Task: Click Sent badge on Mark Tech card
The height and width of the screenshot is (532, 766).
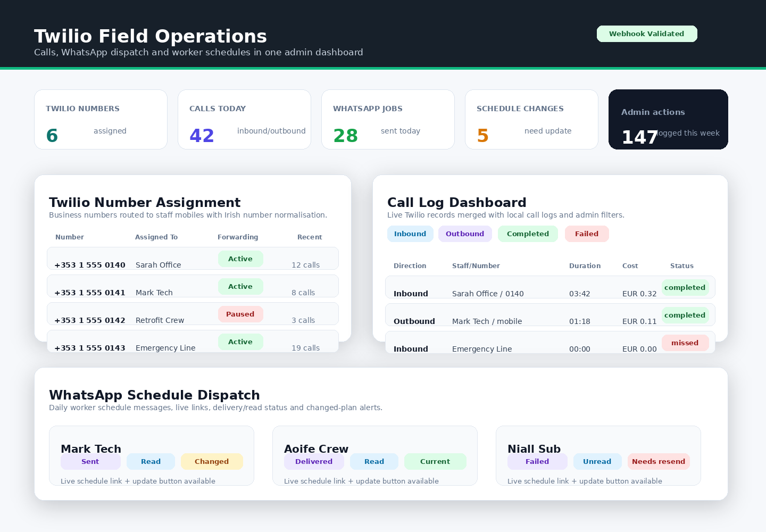Action: pyautogui.click(x=90, y=461)
